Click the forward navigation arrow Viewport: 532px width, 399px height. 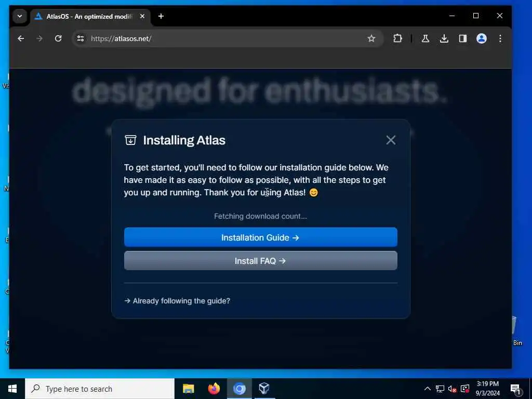click(x=39, y=38)
